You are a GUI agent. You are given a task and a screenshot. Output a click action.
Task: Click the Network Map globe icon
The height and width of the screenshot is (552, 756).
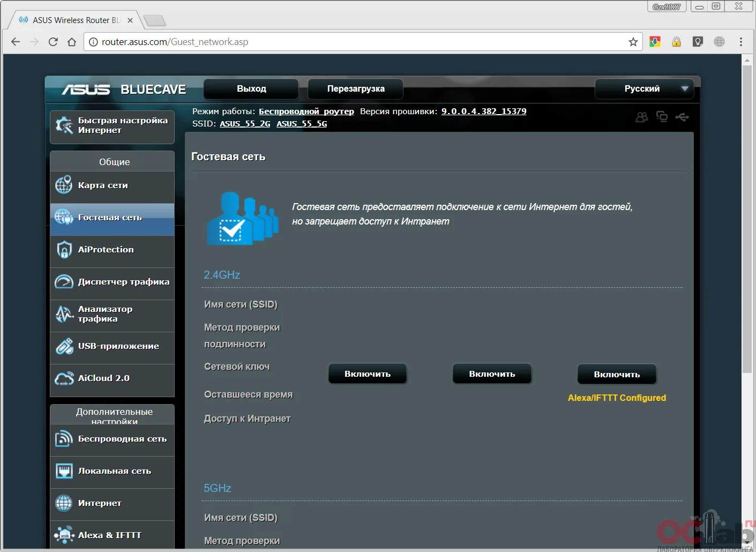pyautogui.click(x=64, y=185)
